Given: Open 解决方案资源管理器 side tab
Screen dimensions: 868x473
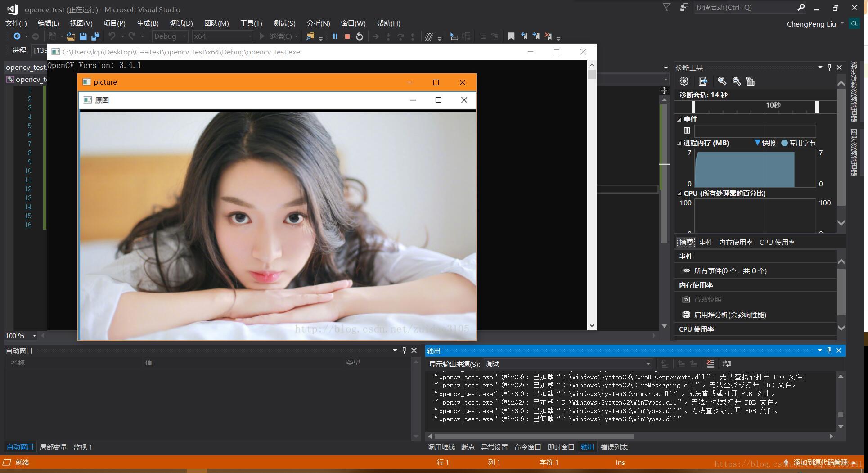Looking at the screenshot, I should (x=854, y=91).
